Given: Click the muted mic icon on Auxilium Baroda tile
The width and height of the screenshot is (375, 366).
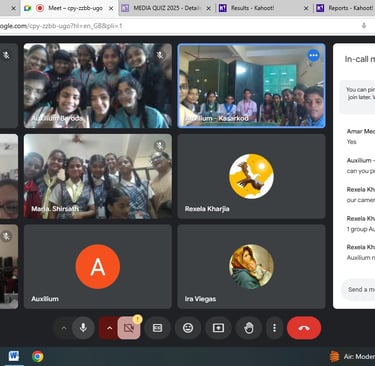Looking at the screenshot, I should pyautogui.click(x=160, y=55).
